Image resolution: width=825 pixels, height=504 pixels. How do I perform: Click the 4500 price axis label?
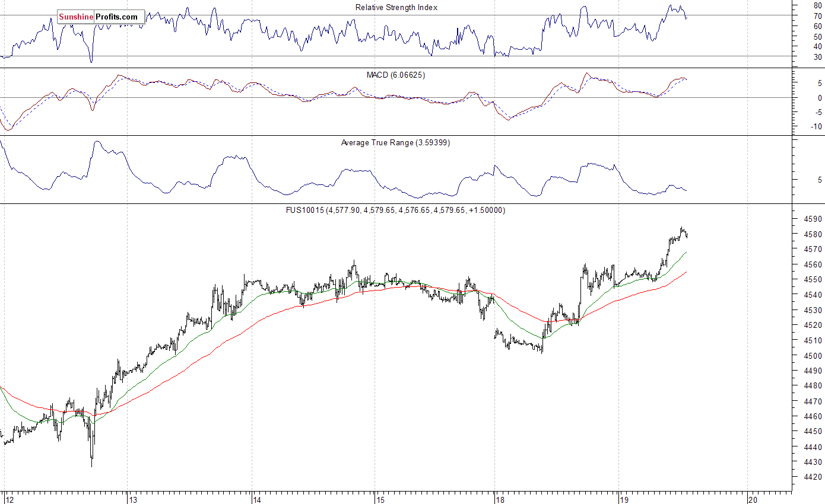[x=813, y=356]
